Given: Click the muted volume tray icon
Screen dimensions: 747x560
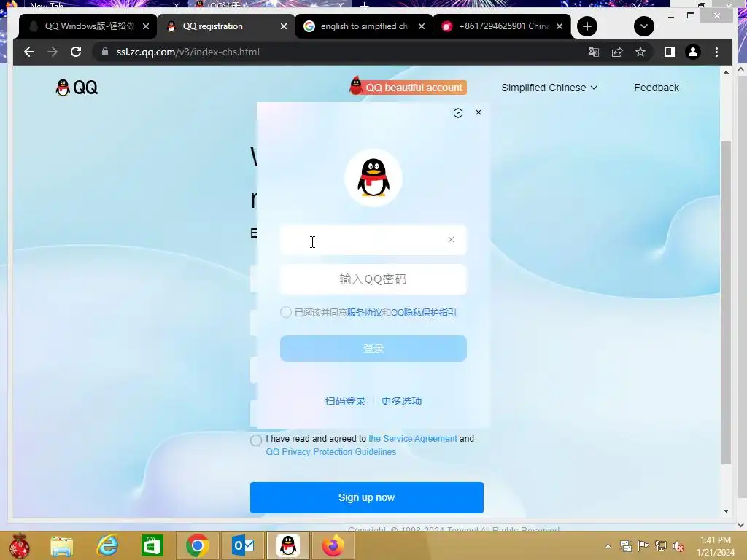Looking at the screenshot, I should 678,546.
